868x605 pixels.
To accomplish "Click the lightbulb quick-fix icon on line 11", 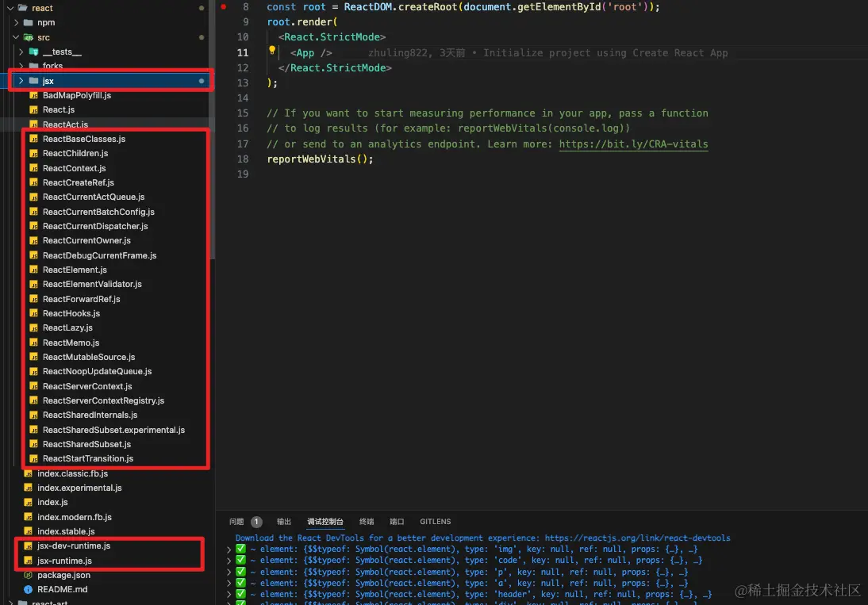I will point(272,51).
